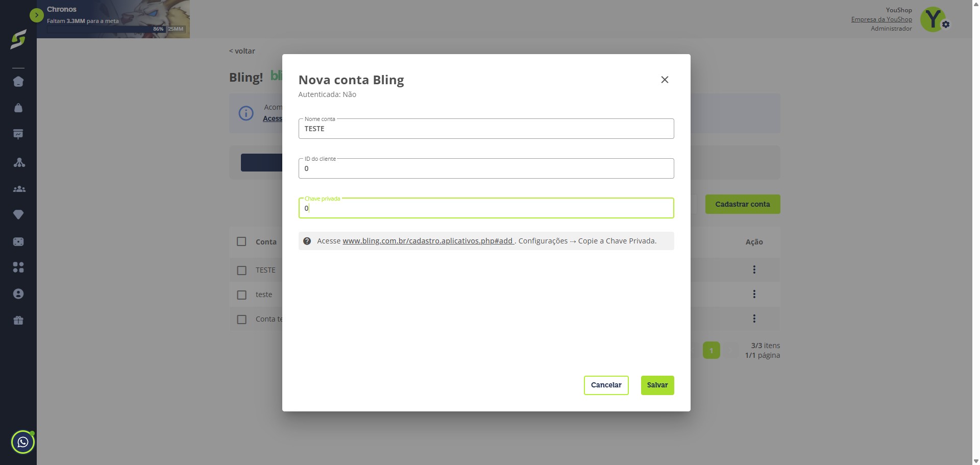980x465 pixels.
Task: Click the green S logo in sidebar
Action: (x=18, y=39)
